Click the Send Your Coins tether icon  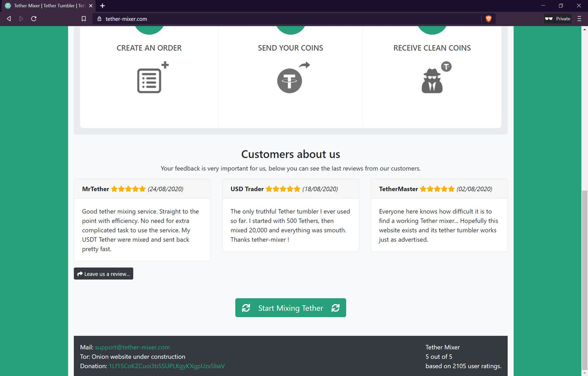coord(293,78)
